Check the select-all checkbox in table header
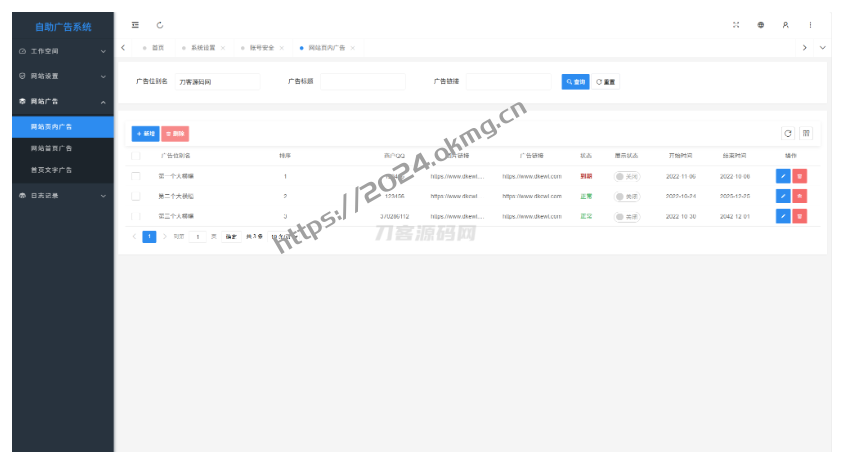 pos(136,156)
